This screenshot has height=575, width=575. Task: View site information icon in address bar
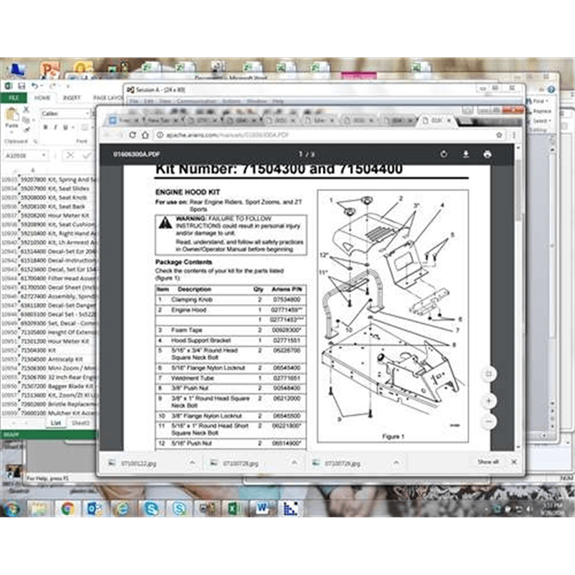point(160,135)
